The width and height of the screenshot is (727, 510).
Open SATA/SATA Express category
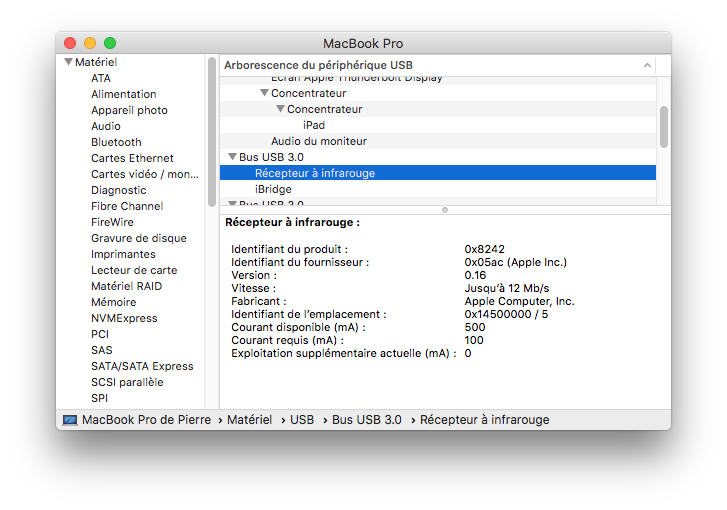(x=142, y=366)
